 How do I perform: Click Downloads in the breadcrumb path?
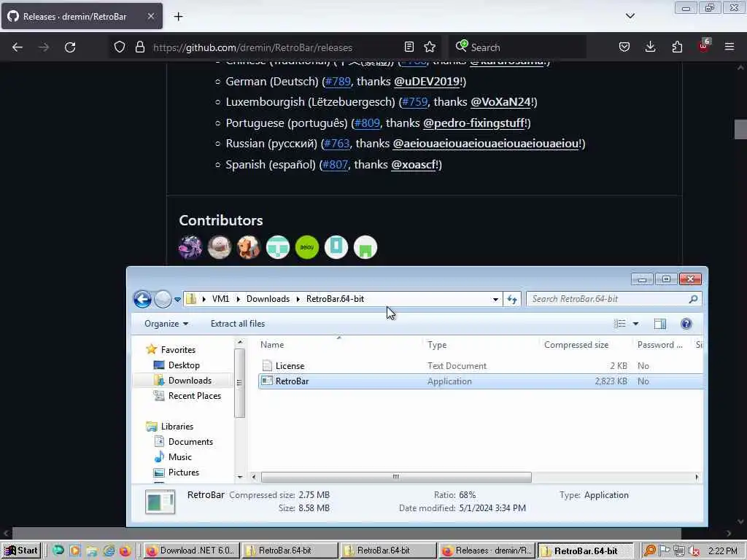(268, 298)
